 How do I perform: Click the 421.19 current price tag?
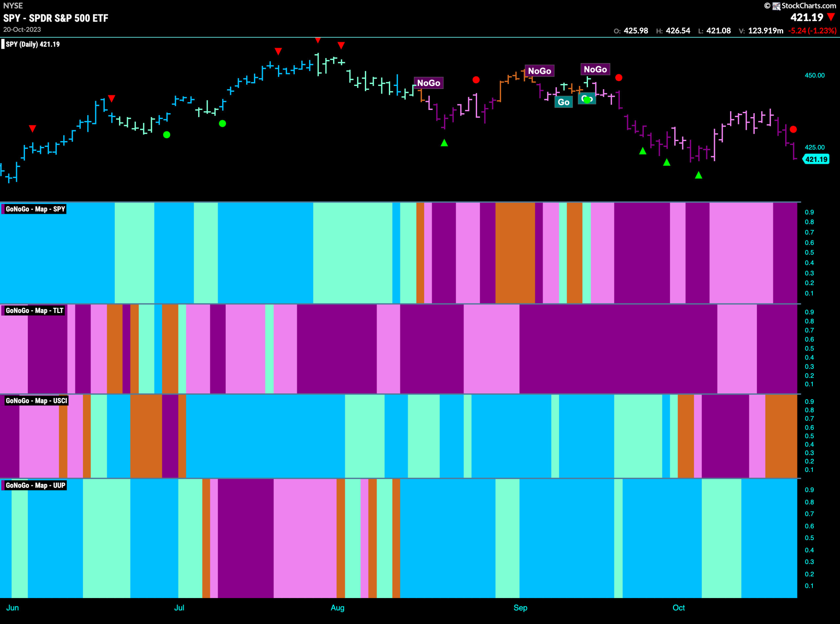point(816,159)
